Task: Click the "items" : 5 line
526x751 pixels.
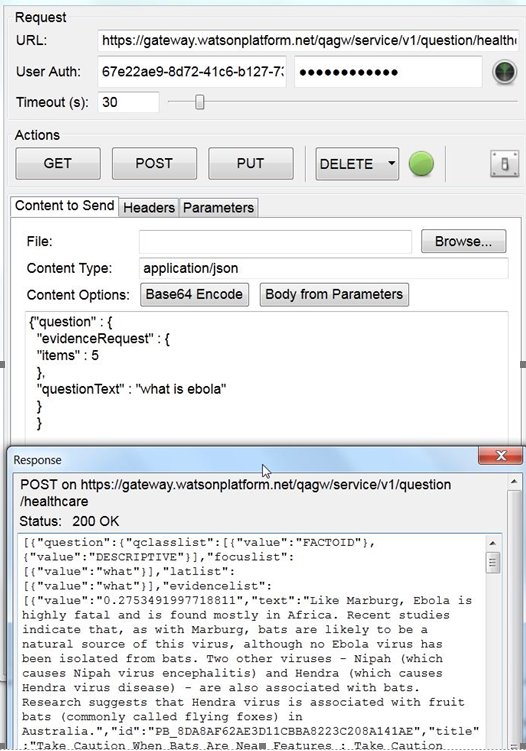Action: pos(68,355)
